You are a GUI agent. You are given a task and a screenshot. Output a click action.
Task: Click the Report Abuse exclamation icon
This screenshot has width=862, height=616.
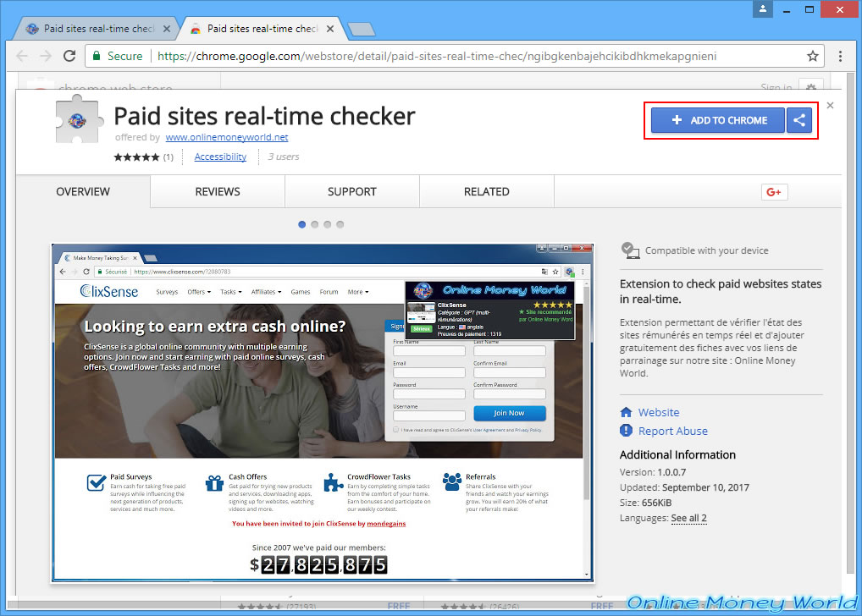click(626, 430)
